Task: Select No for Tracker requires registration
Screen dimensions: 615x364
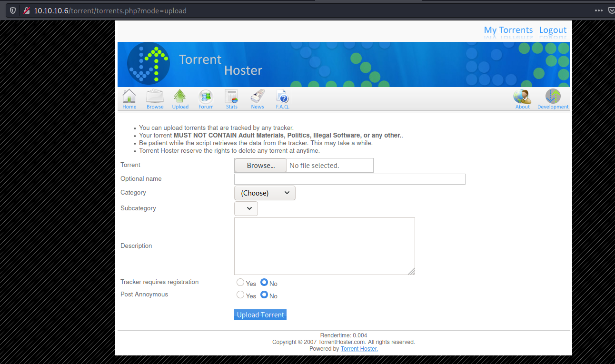Action: click(x=264, y=282)
